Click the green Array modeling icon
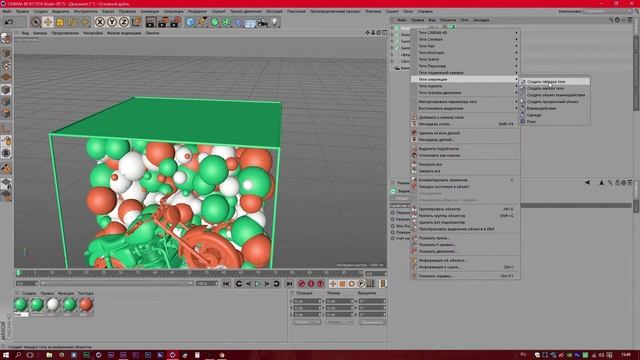This screenshot has height=360, width=640. [x=227, y=22]
